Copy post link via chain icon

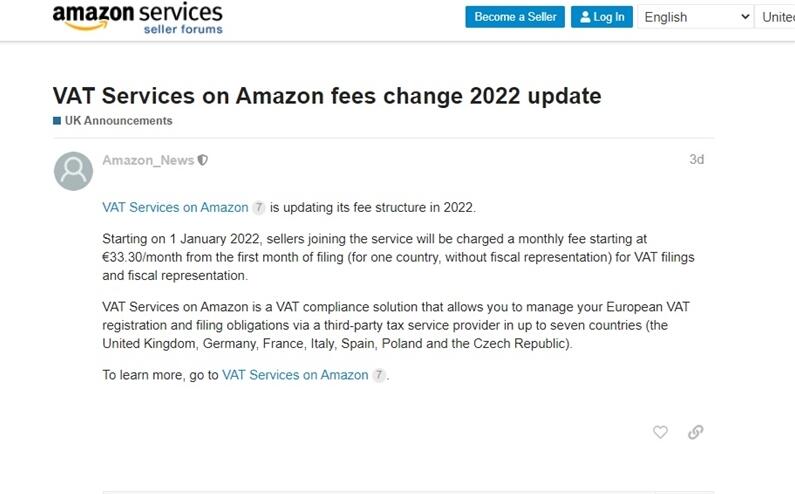tap(696, 432)
